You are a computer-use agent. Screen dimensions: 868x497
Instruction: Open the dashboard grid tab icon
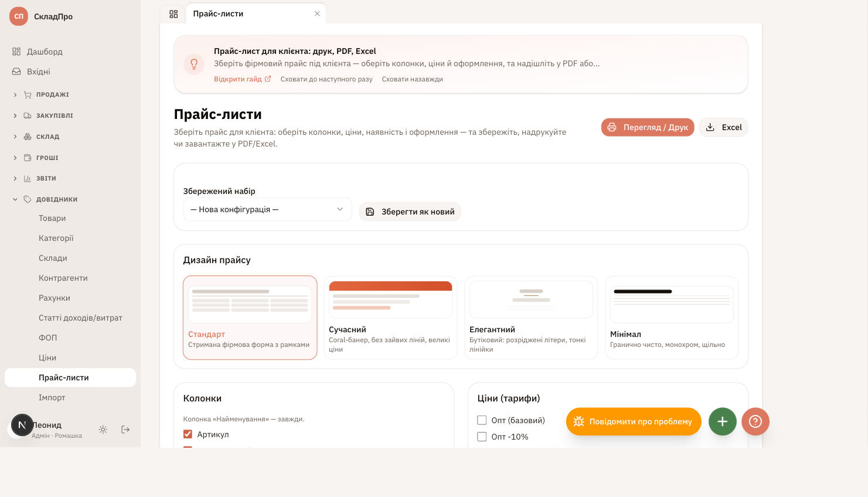click(x=173, y=14)
